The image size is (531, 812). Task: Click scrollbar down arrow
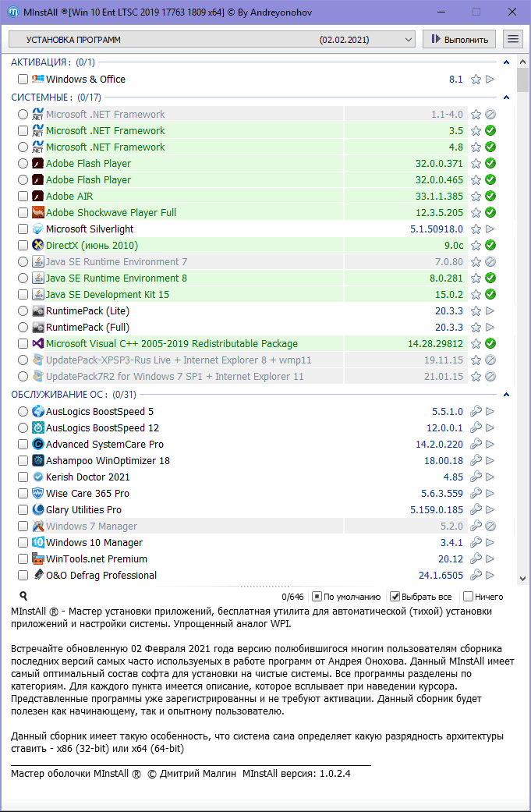(x=522, y=578)
